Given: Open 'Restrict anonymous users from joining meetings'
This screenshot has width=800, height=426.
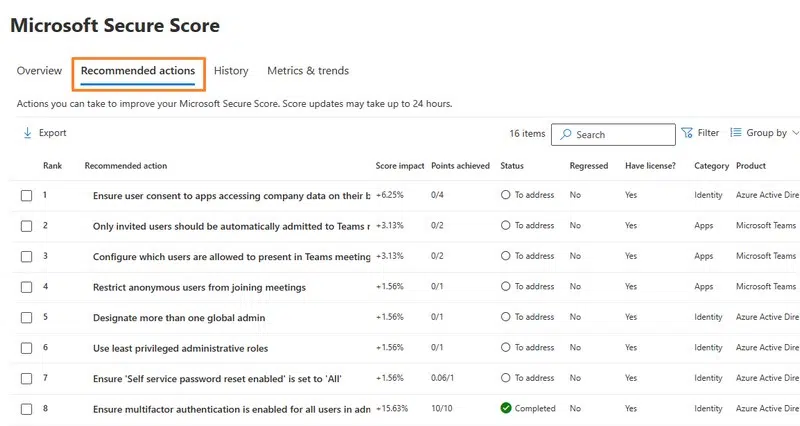Looking at the screenshot, I should tap(199, 287).
